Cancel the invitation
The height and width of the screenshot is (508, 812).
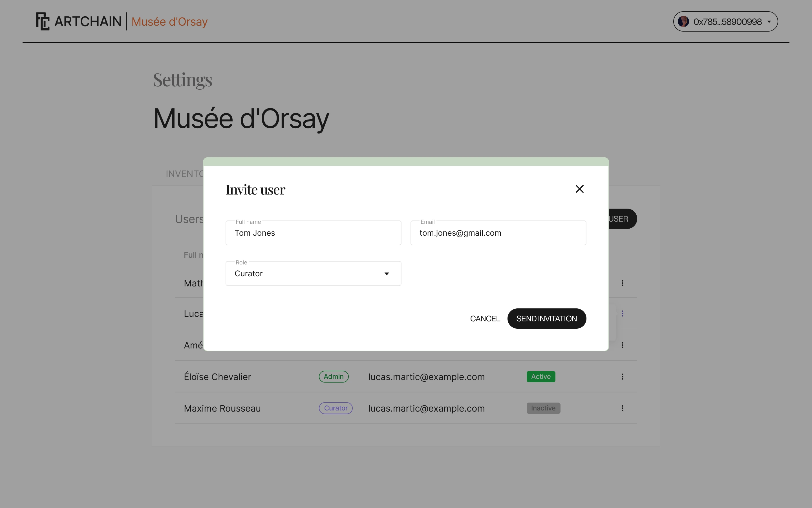point(485,319)
